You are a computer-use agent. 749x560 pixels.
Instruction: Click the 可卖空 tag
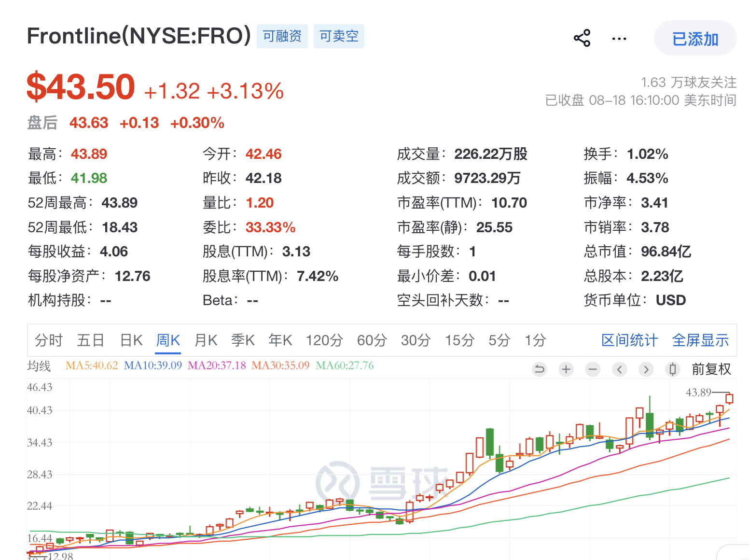tap(339, 36)
